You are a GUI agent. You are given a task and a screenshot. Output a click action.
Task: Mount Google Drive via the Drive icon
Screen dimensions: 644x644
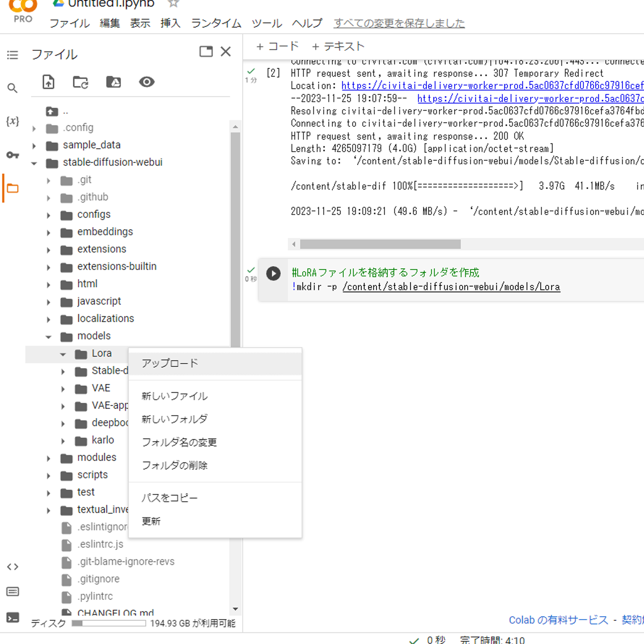(x=113, y=82)
